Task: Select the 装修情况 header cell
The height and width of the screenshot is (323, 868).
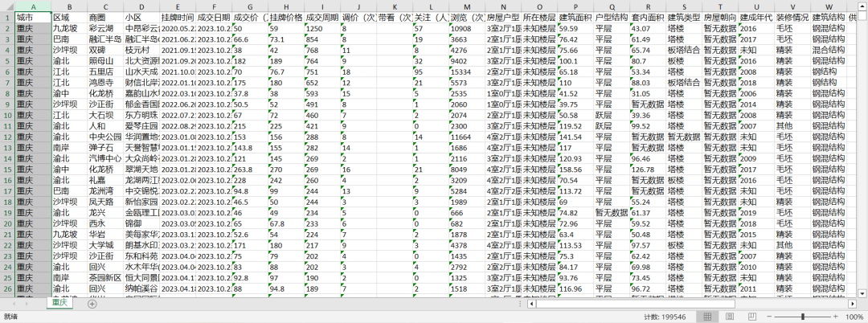Action: pos(792,17)
